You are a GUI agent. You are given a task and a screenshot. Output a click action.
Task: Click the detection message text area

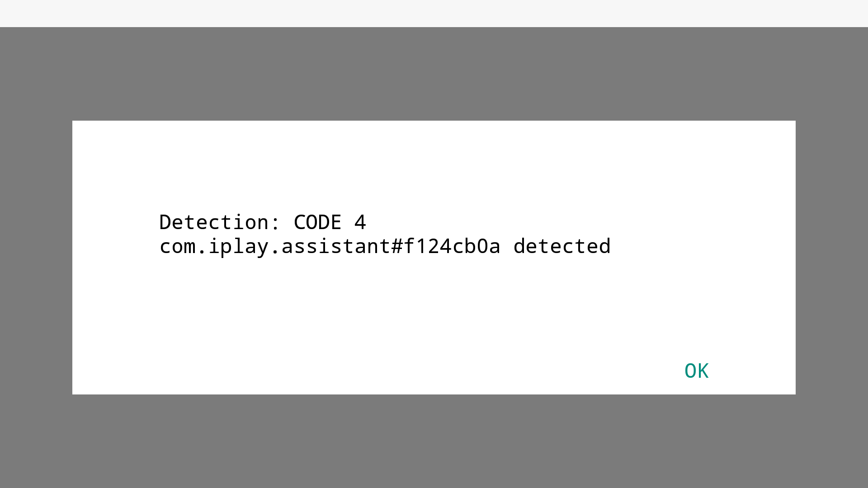(x=385, y=233)
